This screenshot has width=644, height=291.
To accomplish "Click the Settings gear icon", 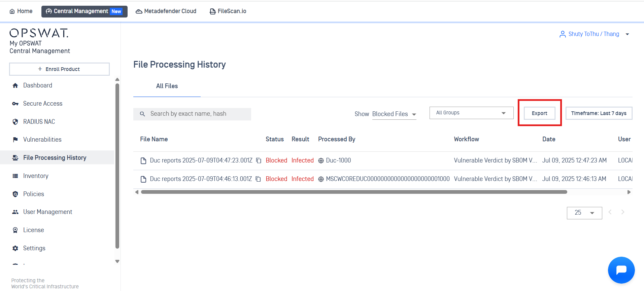I will pos(15,248).
